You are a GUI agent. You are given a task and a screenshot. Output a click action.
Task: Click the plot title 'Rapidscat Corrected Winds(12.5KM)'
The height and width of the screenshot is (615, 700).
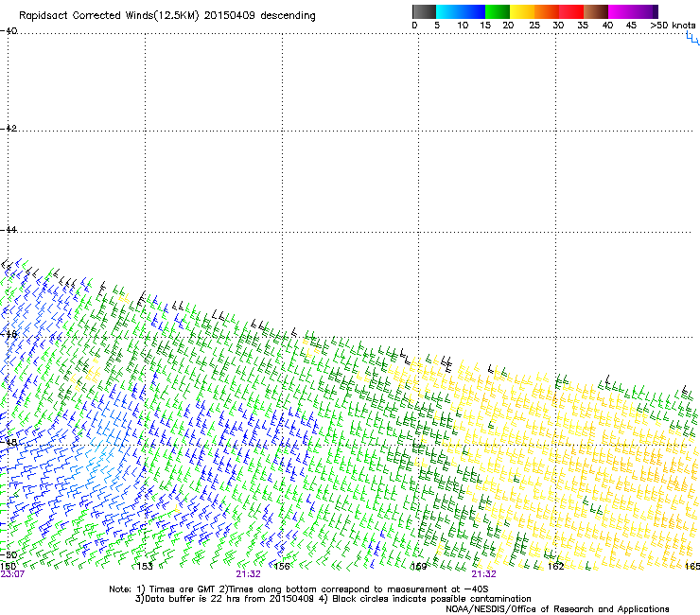[x=109, y=16]
